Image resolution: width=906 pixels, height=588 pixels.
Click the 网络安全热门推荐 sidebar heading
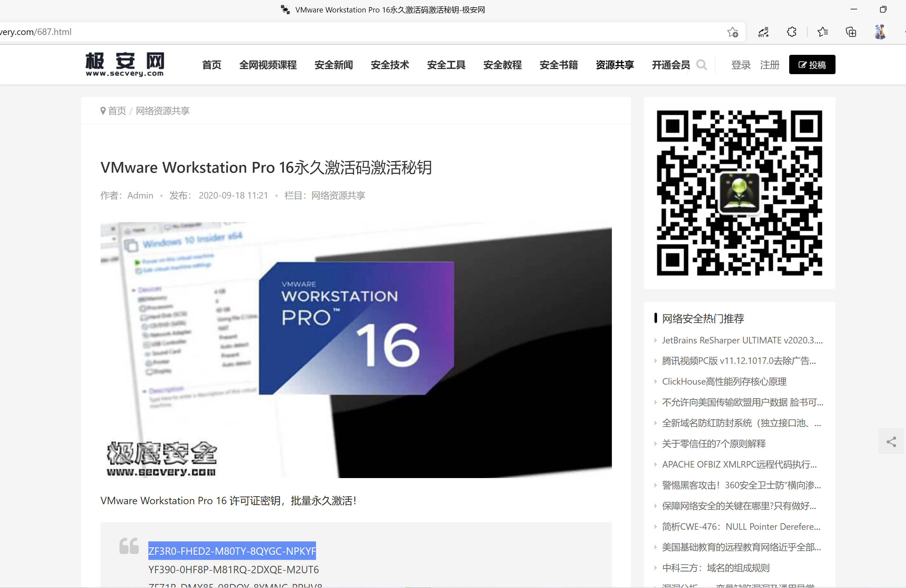pyautogui.click(x=703, y=318)
